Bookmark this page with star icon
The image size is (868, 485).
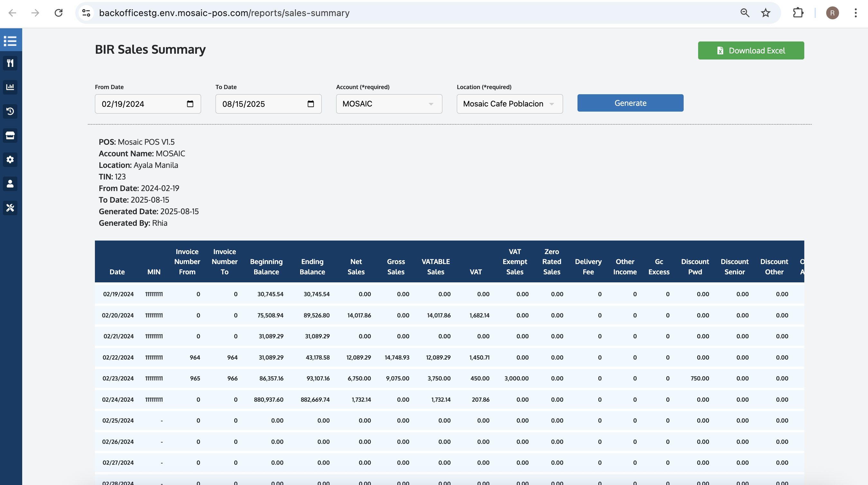(x=766, y=13)
